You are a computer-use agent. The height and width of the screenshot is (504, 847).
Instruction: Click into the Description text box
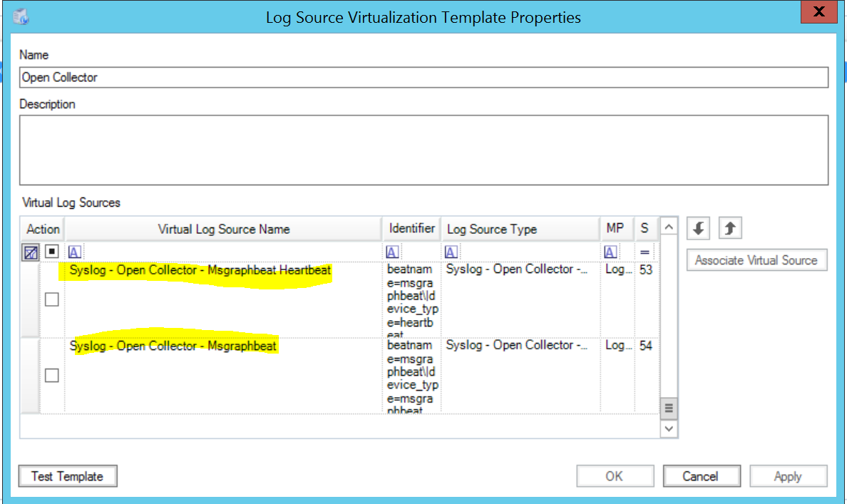(423, 150)
